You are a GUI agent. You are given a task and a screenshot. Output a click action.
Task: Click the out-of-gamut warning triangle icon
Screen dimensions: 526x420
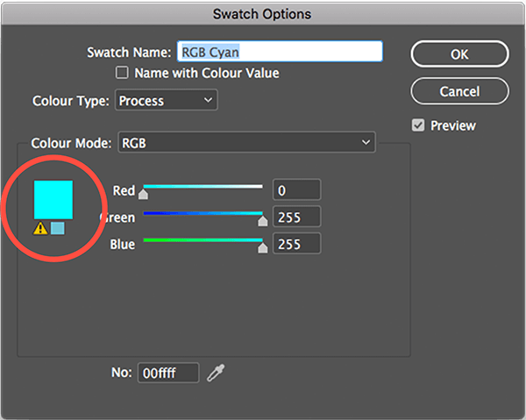coord(40,229)
